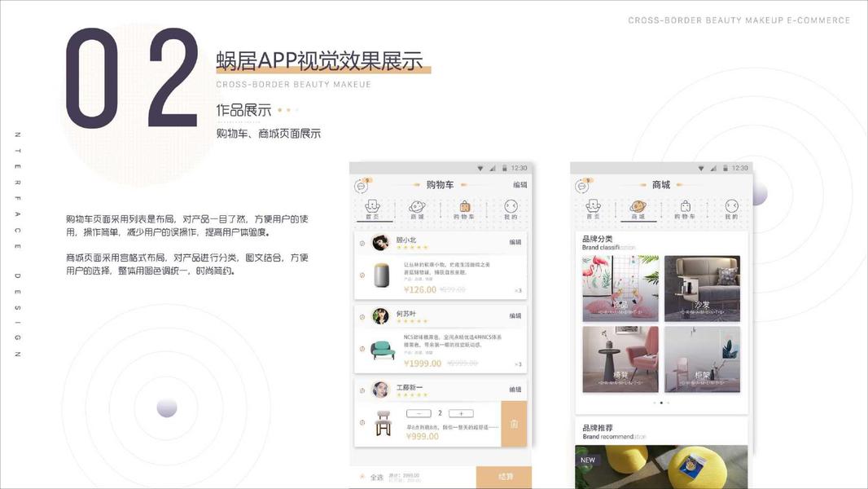Open the 椅凳 pink chair category card
Image resolution: width=868 pixels, height=489 pixels.
(x=620, y=359)
